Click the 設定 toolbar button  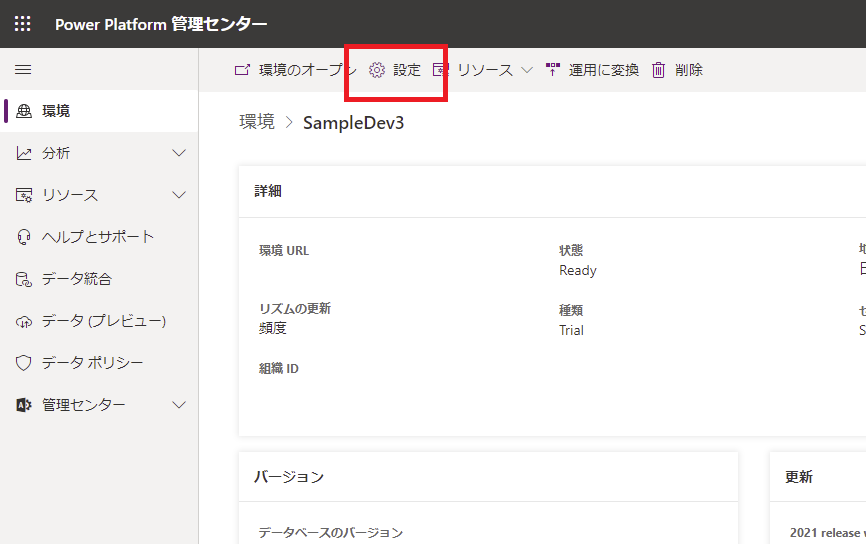tap(395, 70)
